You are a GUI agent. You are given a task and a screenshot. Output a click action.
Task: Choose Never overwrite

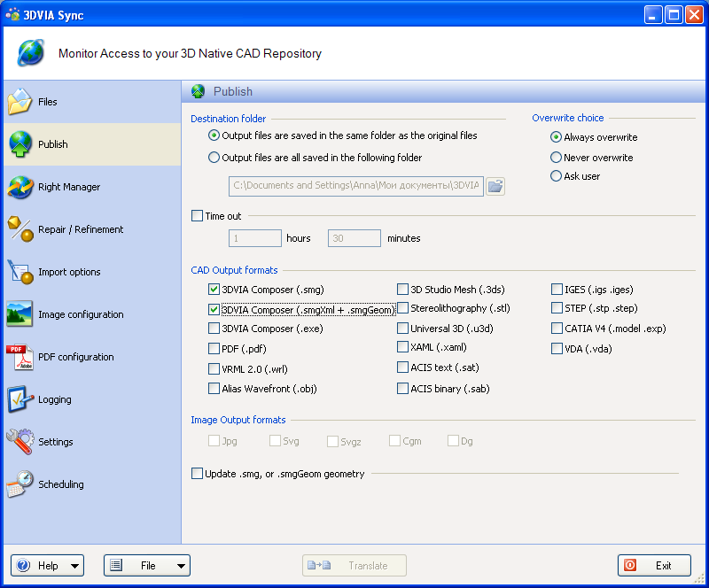[556, 158]
